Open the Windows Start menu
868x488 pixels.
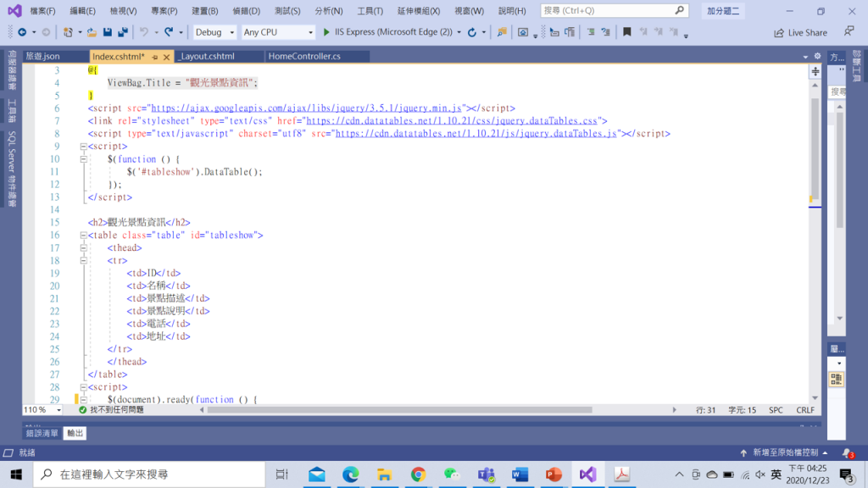(16, 474)
